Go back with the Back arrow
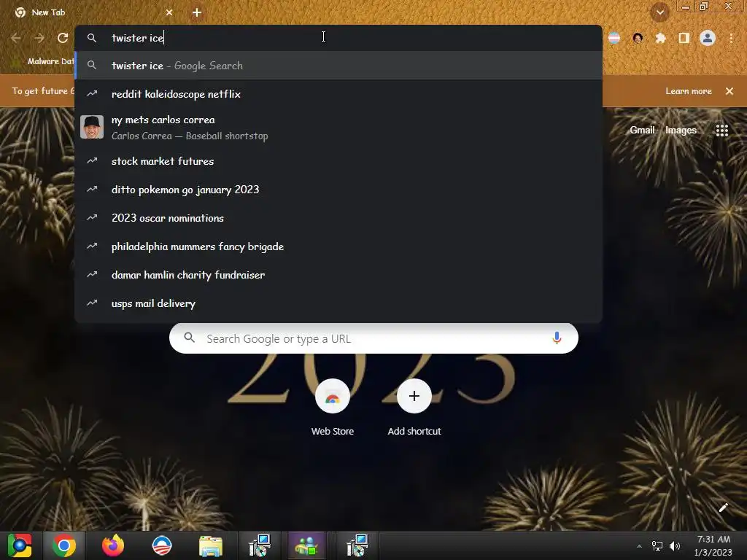Viewport: 747px width, 560px height. pyautogui.click(x=16, y=38)
